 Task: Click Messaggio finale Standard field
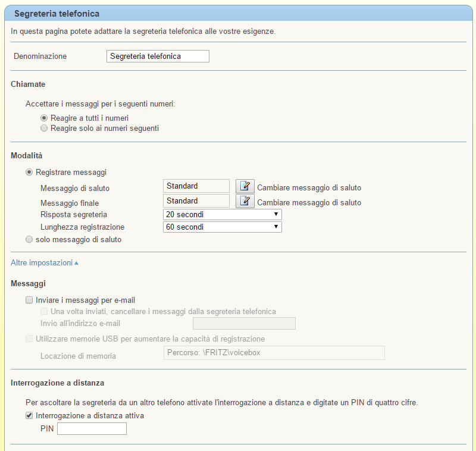(x=196, y=201)
